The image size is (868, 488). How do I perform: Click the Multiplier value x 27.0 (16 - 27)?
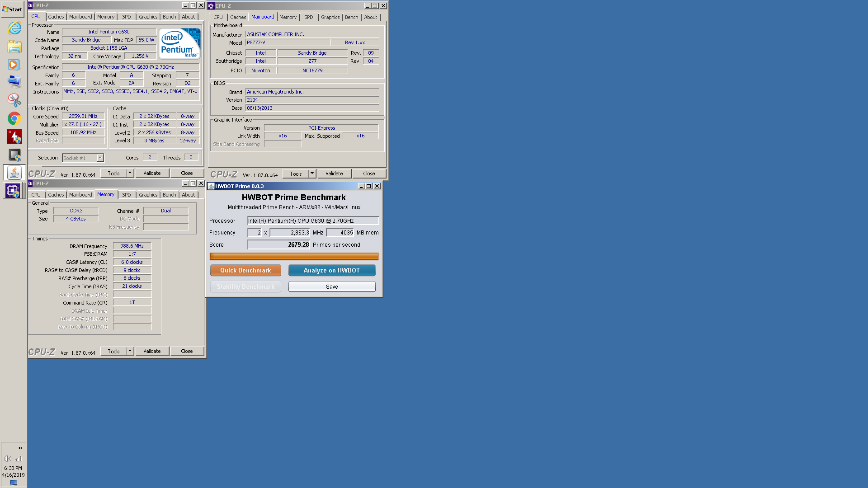tap(83, 124)
